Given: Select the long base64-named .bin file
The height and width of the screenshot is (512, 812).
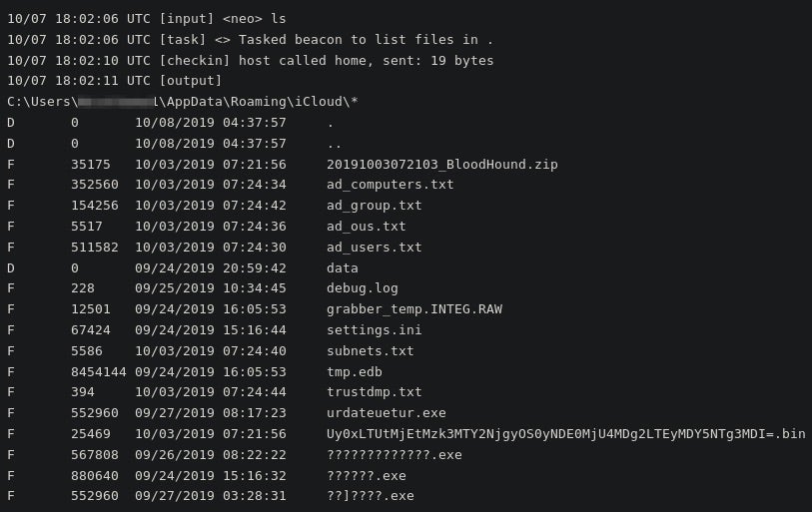Looking at the screenshot, I should coord(565,434).
